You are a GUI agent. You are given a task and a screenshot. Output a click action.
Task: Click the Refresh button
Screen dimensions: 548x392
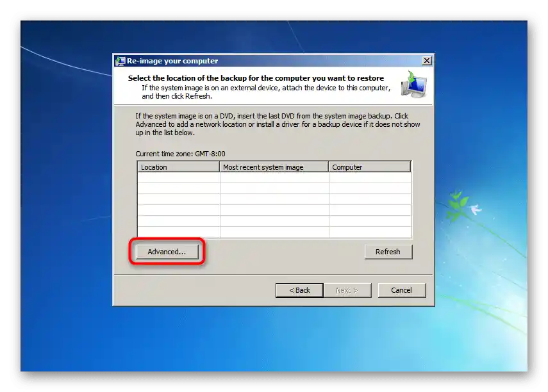pyautogui.click(x=388, y=252)
